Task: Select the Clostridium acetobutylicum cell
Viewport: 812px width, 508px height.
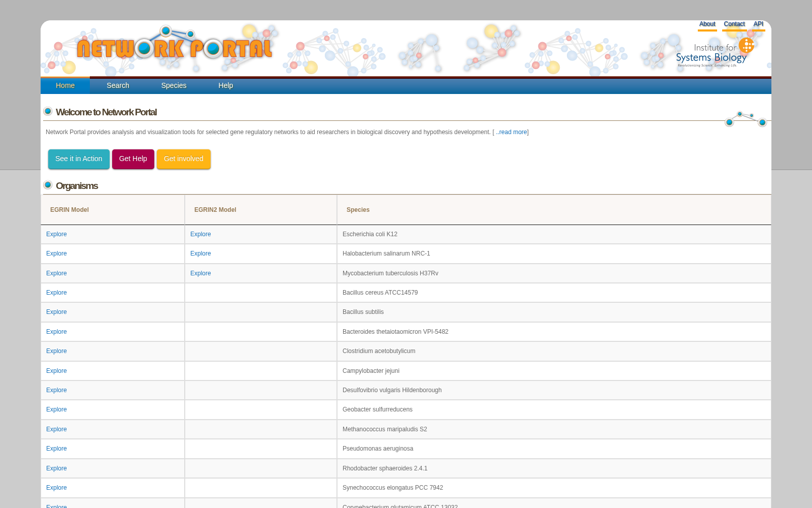Action: [x=554, y=351]
